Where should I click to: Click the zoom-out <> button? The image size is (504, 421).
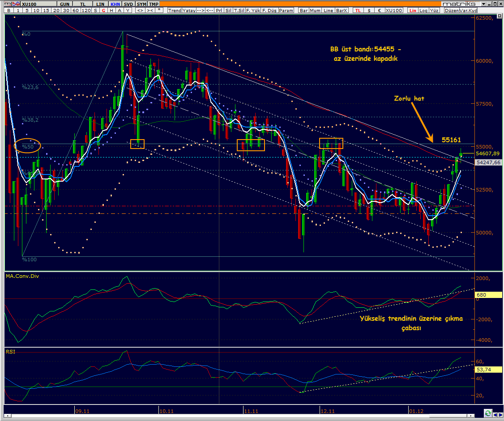[x=141, y=10]
